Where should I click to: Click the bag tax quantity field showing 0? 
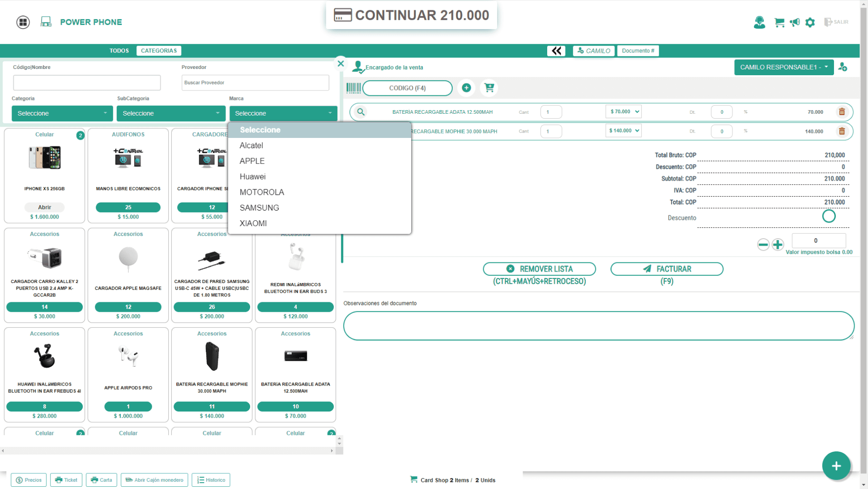click(x=818, y=240)
